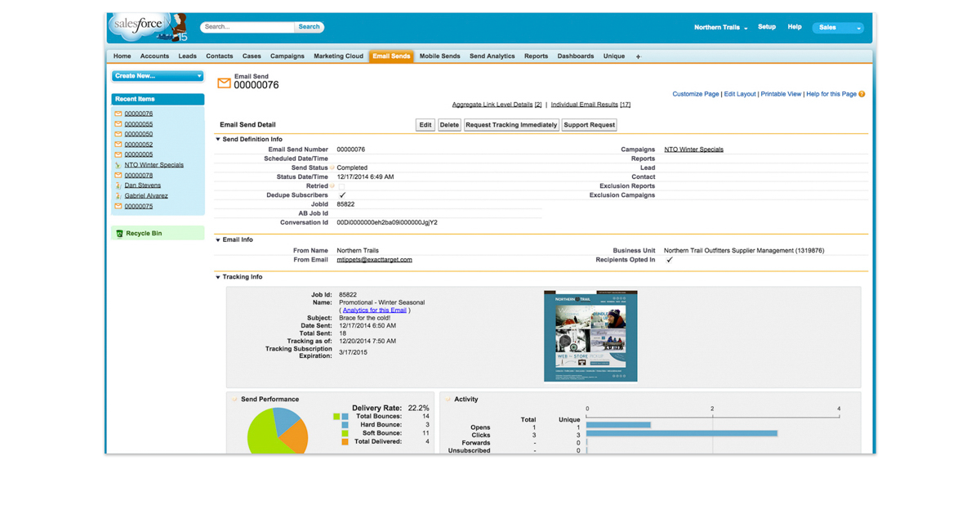Click the Recycle Bin trash icon
Image resolution: width=980 pixels, height=523 pixels.
click(x=119, y=234)
